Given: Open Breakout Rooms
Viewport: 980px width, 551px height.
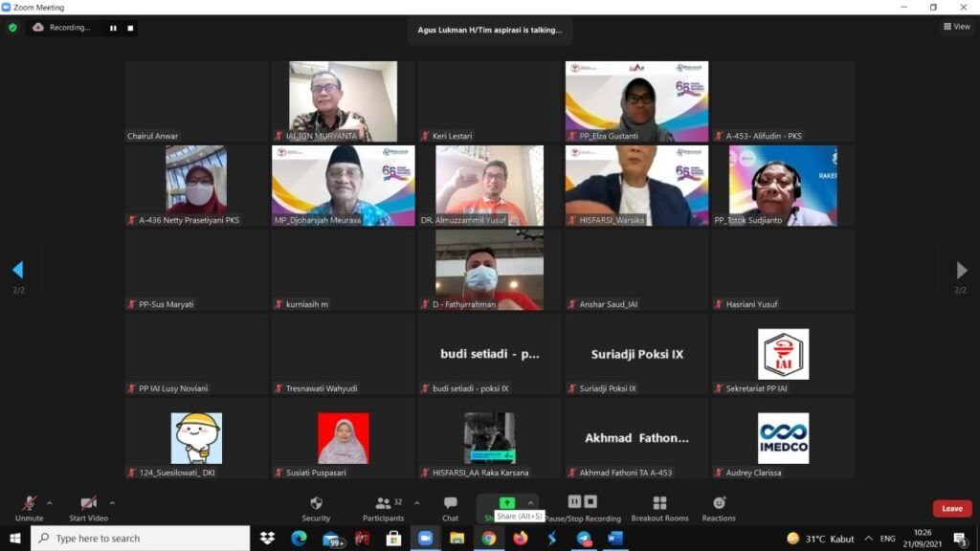Looking at the screenshot, I should click(x=659, y=508).
